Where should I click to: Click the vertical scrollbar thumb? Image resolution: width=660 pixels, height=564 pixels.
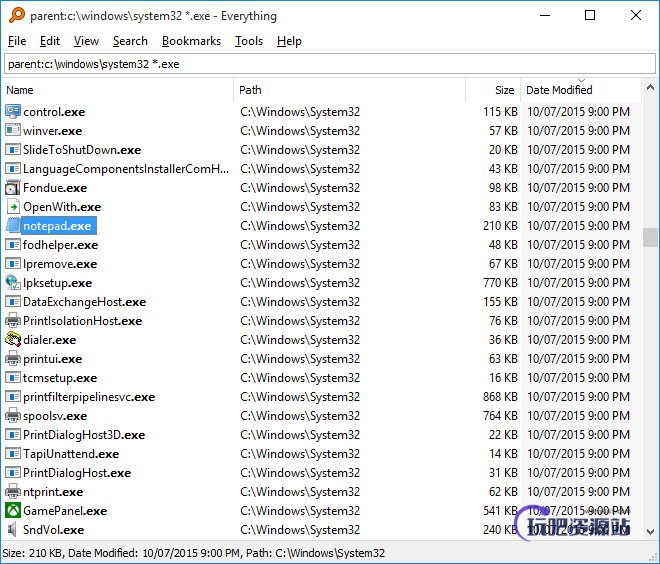tap(650, 237)
